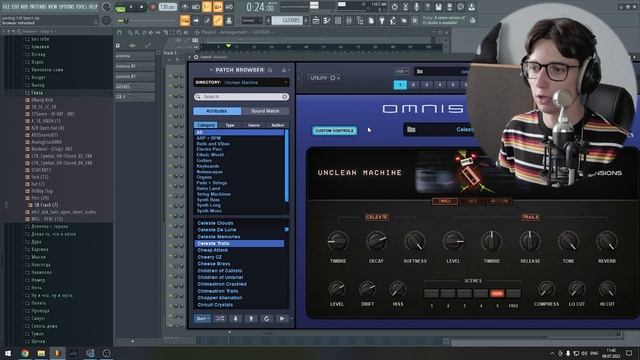Open the channel rack view icon
The width and height of the screenshot is (640, 360).
coord(338,20)
